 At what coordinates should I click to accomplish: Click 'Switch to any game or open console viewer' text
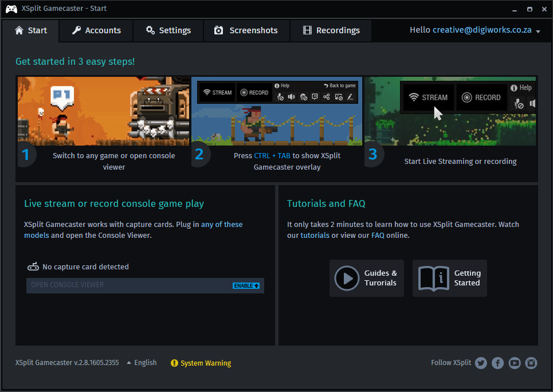tap(114, 161)
